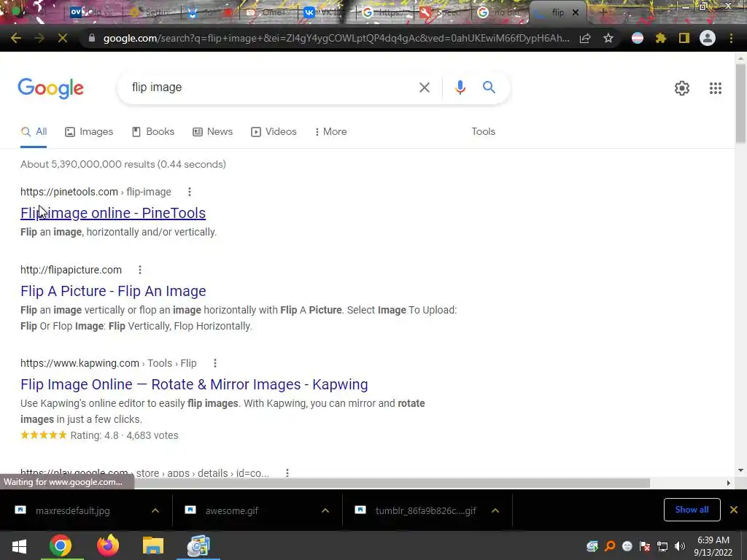Expand options for the tumblr gif download

tap(495, 510)
